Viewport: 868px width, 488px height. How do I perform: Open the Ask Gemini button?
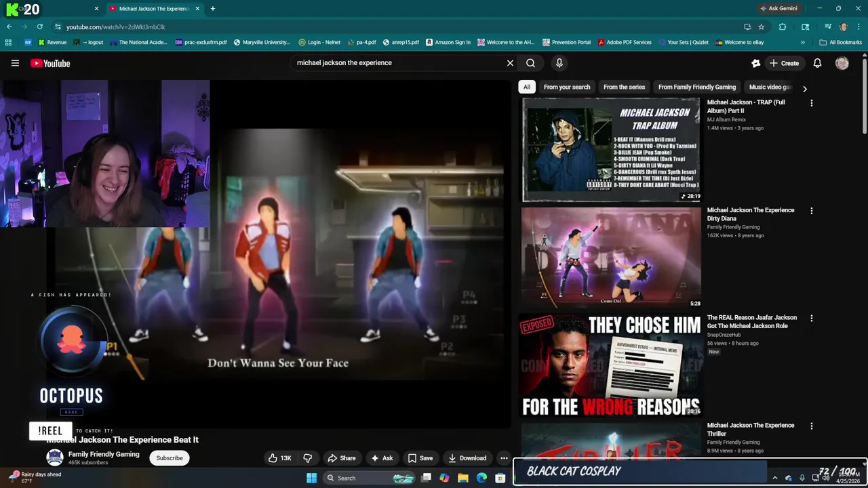pyautogui.click(x=778, y=9)
